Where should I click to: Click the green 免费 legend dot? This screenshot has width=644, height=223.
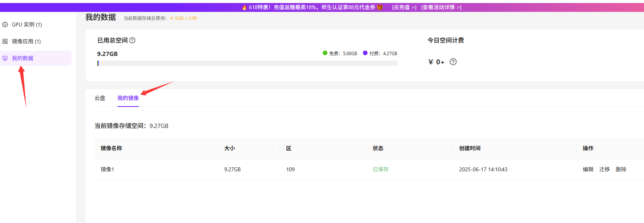coord(325,53)
